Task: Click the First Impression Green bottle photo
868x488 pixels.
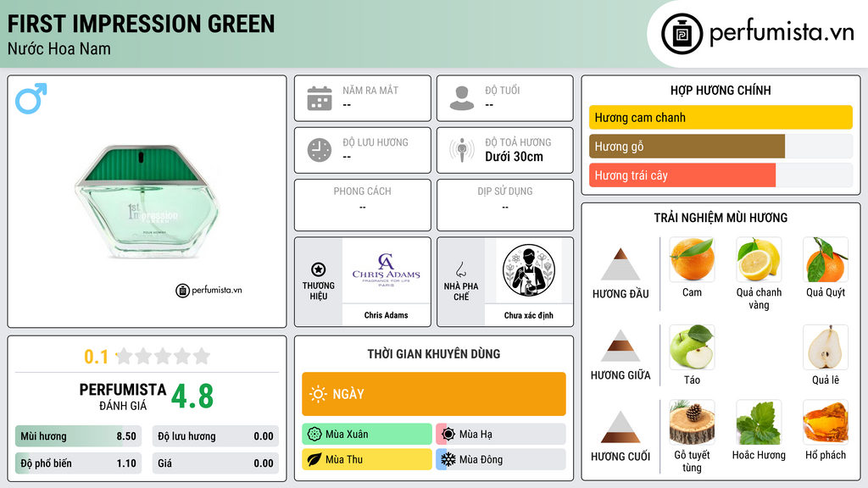Action: pos(147,202)
